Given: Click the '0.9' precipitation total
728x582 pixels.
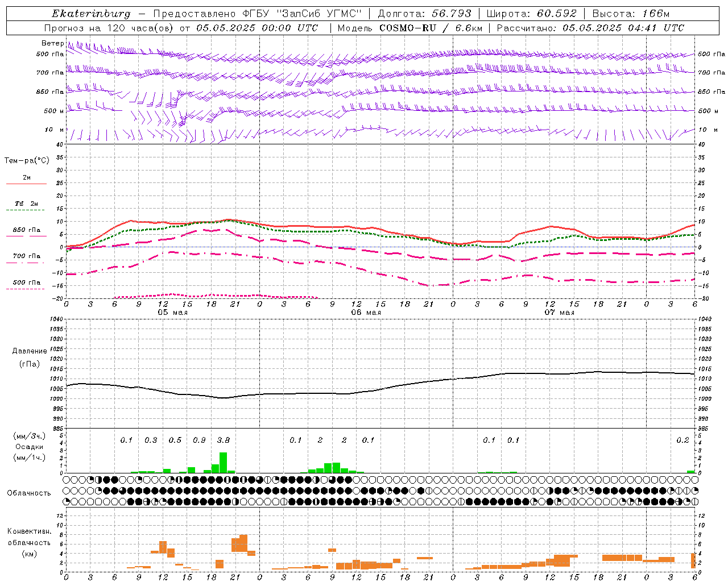Looking at the screenshot, I should tap(199, 440).
